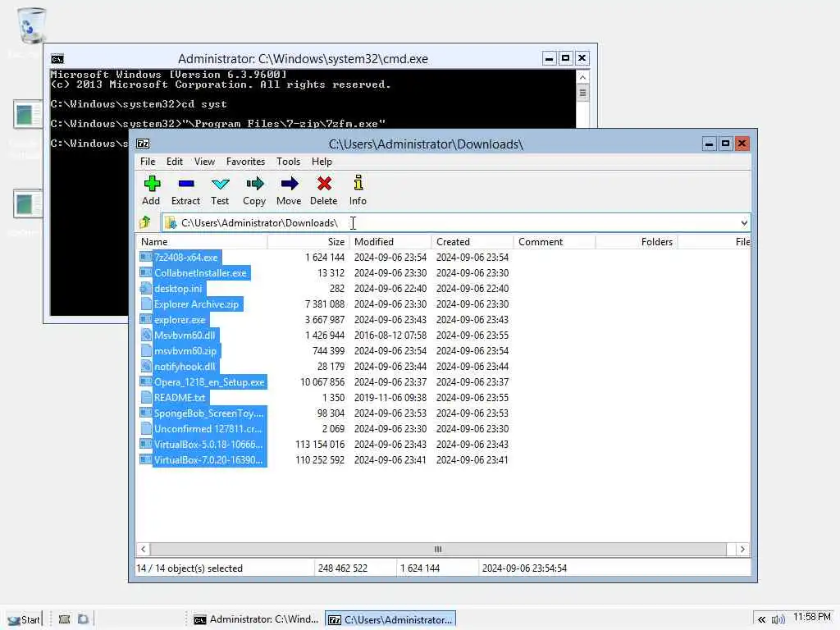Screen dimensions: 840x630
Task: Click CollabnetInstaller.exe file icon
Action: 146,272
